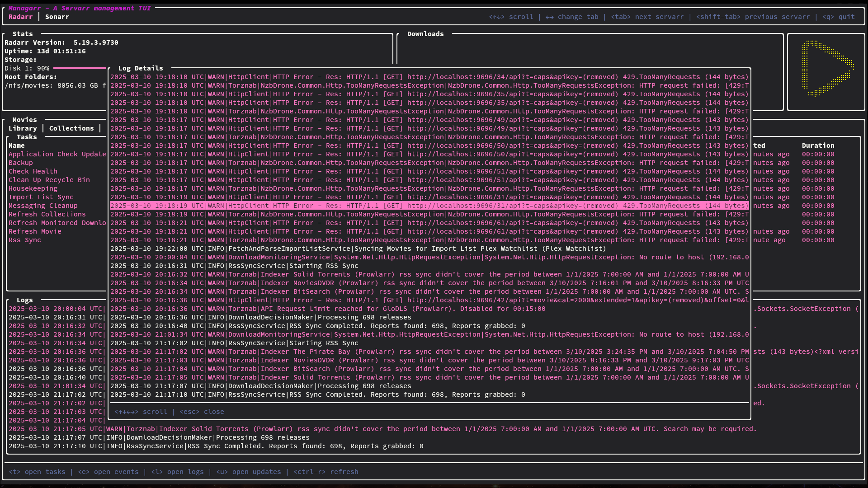
Task: Open the Library tab in Movies
Action: 23,128
